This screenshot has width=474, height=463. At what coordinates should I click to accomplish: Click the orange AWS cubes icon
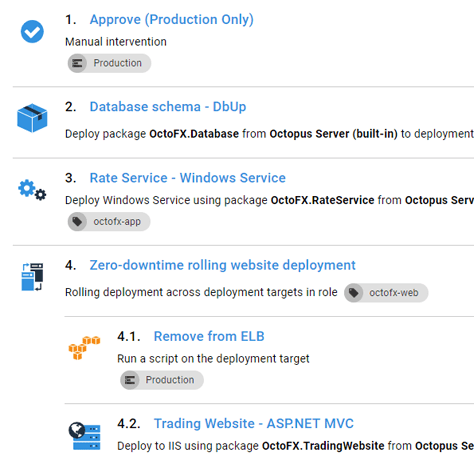coord(84,348)
